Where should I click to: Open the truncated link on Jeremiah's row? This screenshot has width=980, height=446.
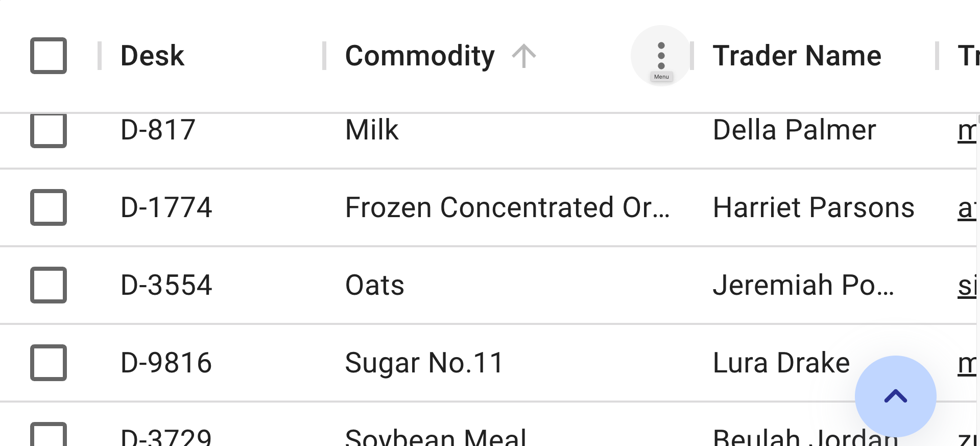(969, 285)
